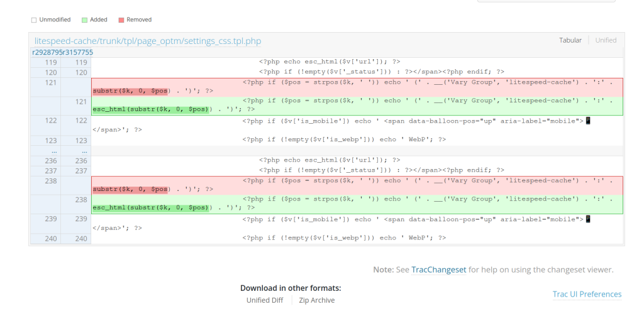
Task: Open Trac UI Preferences
Action: point(587,294)
